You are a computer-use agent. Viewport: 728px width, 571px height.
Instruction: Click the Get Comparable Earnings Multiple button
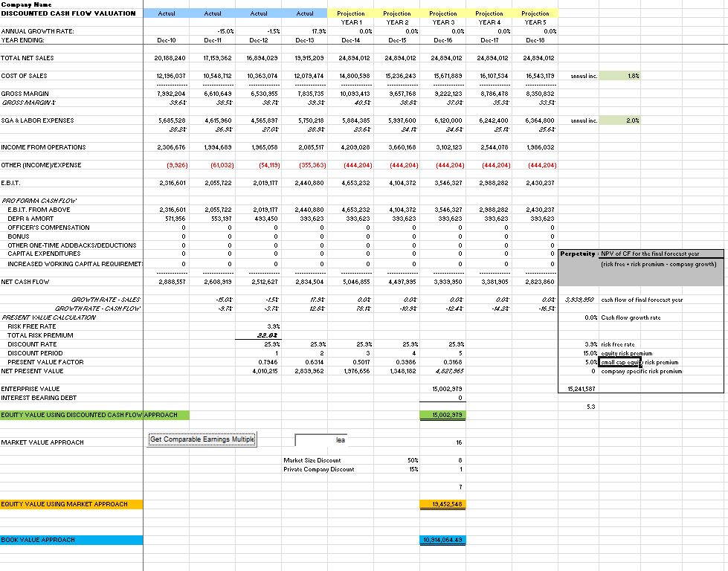[202, 439]
